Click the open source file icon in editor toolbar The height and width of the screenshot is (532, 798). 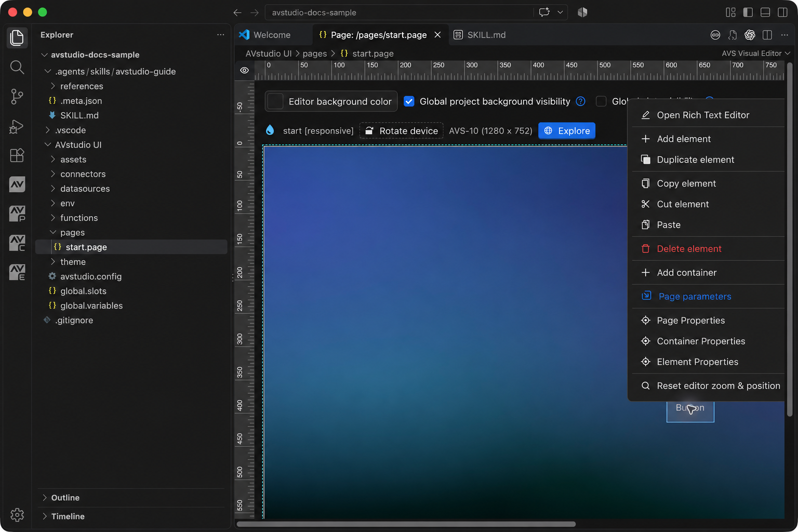(733, 35)
